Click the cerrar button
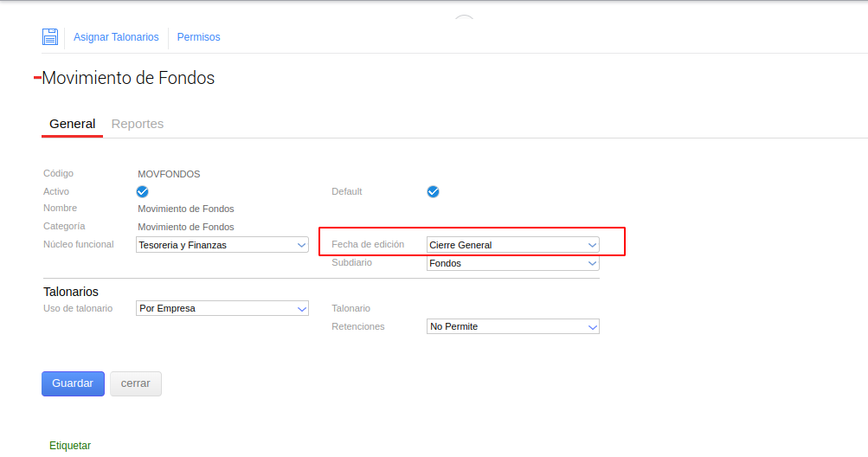The width and height of the screenshot is (868, 457). [135, 383]
